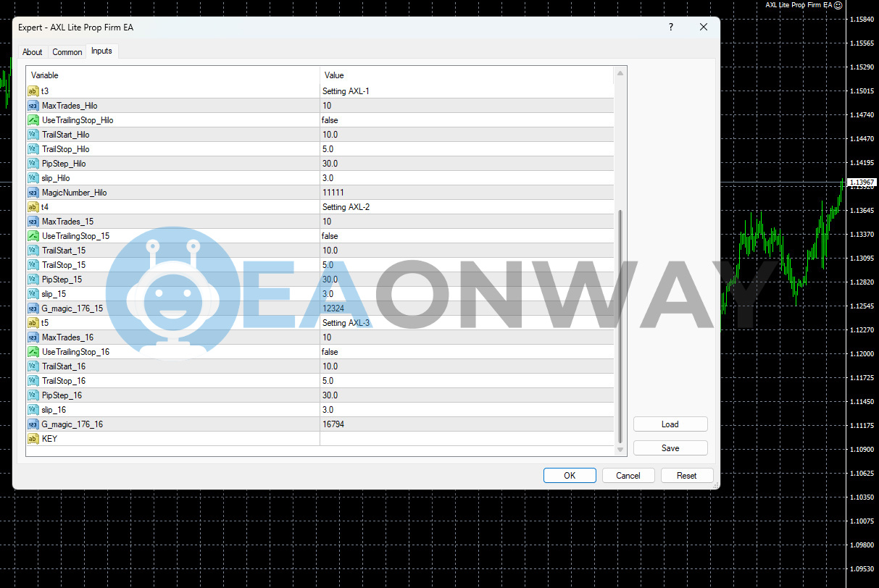Click the UseTrailingStop_16 boolean icon
Screen dimensions: 879x588
[x=33, y=352]
